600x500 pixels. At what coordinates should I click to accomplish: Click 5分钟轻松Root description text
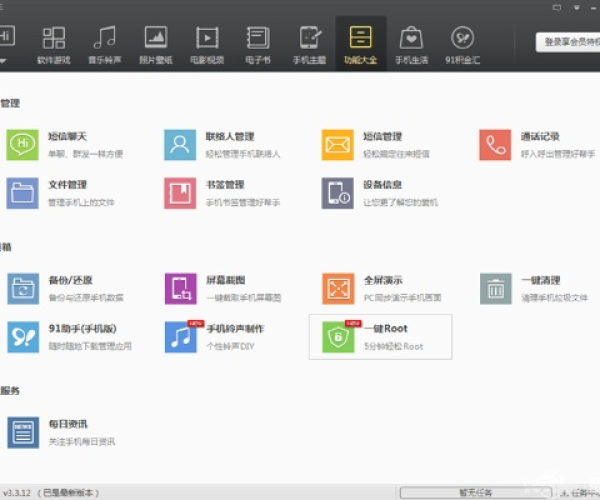pyautogui.click(x=394, y=346)
